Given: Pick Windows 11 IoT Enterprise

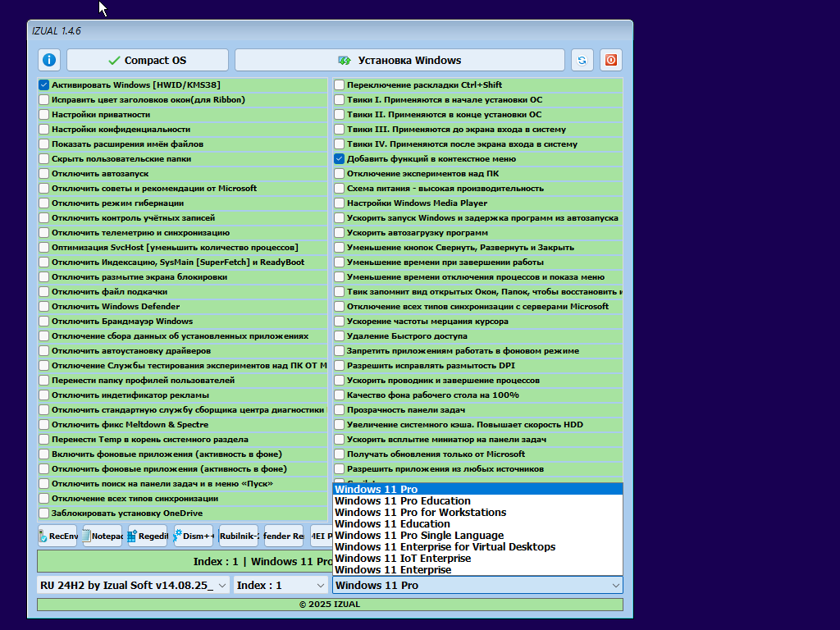Looking at the screenshot, I should (x=478, y=558).
